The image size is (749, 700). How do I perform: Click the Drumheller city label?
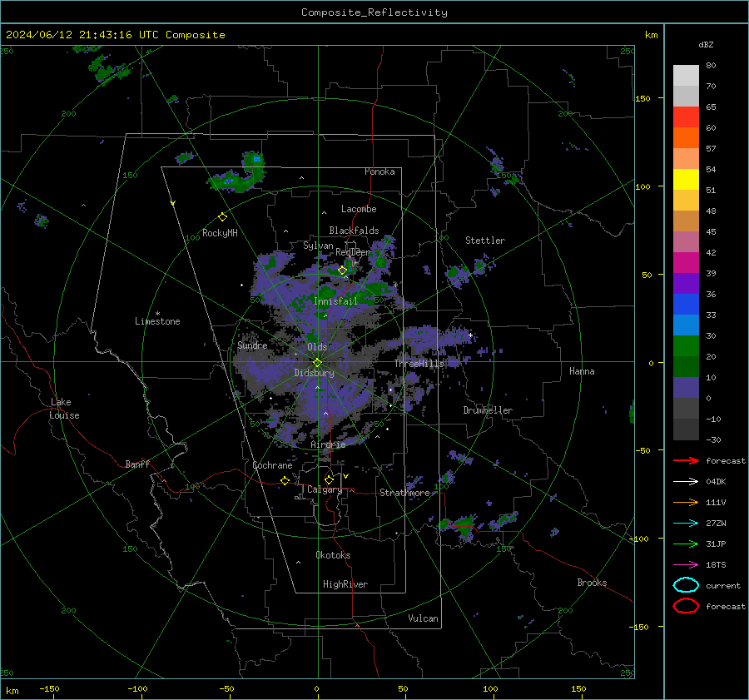pyautogui.click(x=488, y=410)
